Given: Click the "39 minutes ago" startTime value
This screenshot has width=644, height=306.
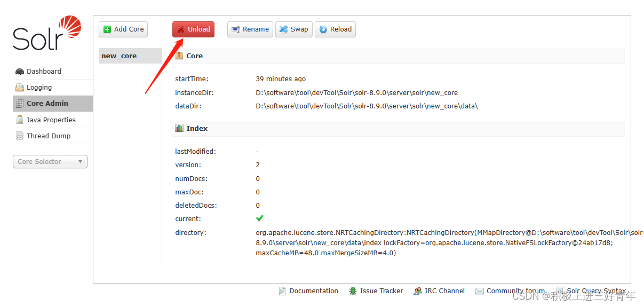Looking at the screenshot, I should 281,79.
